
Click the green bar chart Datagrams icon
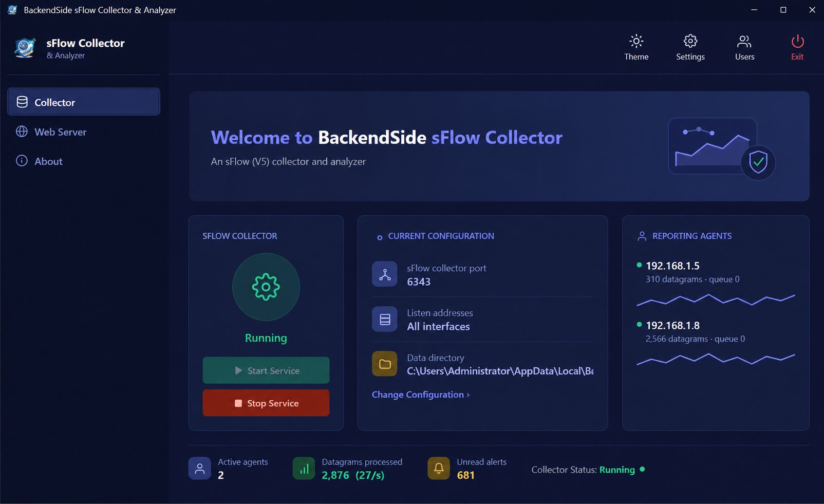pos(304,468)
